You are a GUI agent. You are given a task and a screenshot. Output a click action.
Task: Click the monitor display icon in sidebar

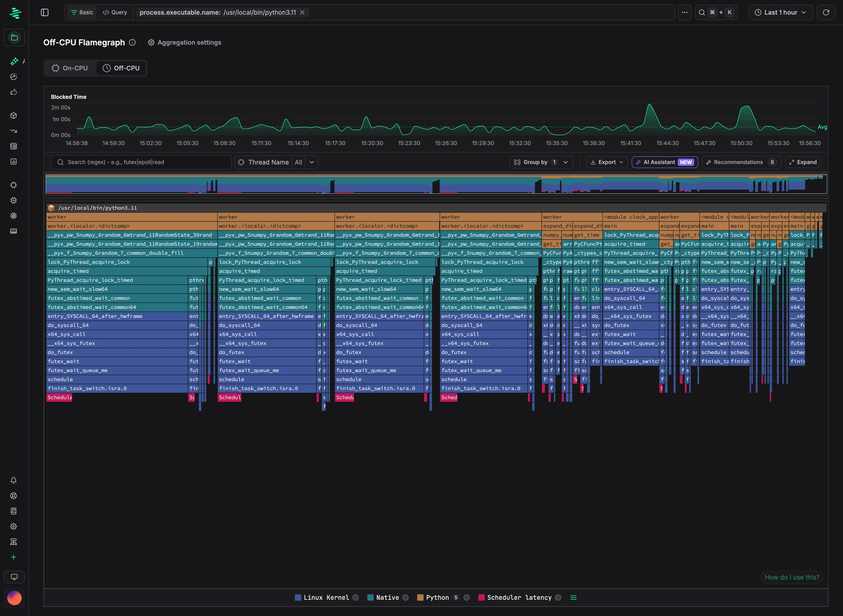pyautogui.click(x=14, y=577)
